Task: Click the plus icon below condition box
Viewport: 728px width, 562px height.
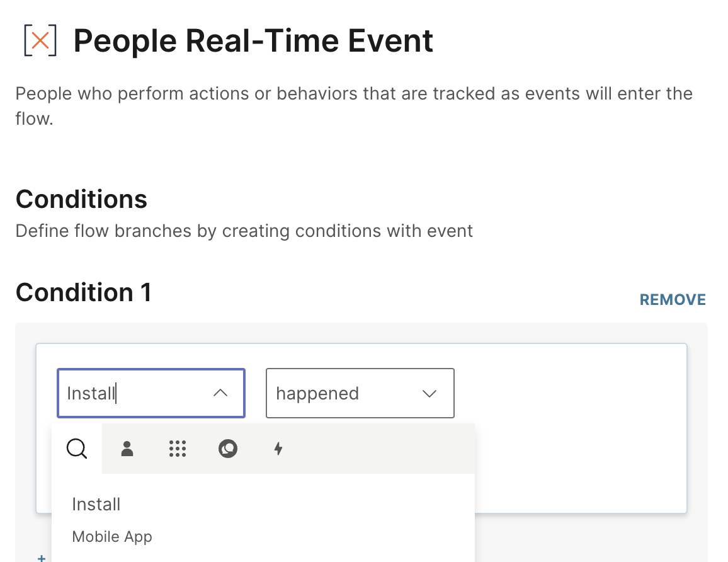Action: point(42,558)
